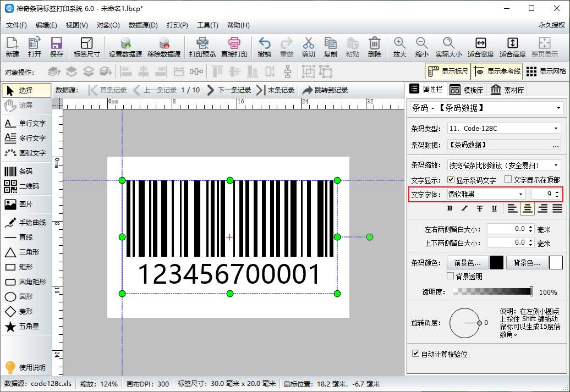
Task: Select the 五角星 star shape tool
Action: pos(26,326)
